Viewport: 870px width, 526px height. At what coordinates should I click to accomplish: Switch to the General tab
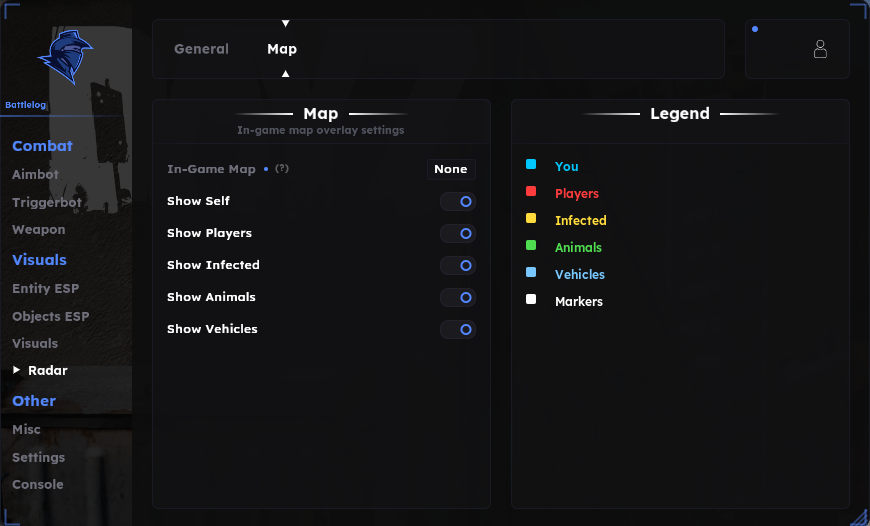(201, 49)
